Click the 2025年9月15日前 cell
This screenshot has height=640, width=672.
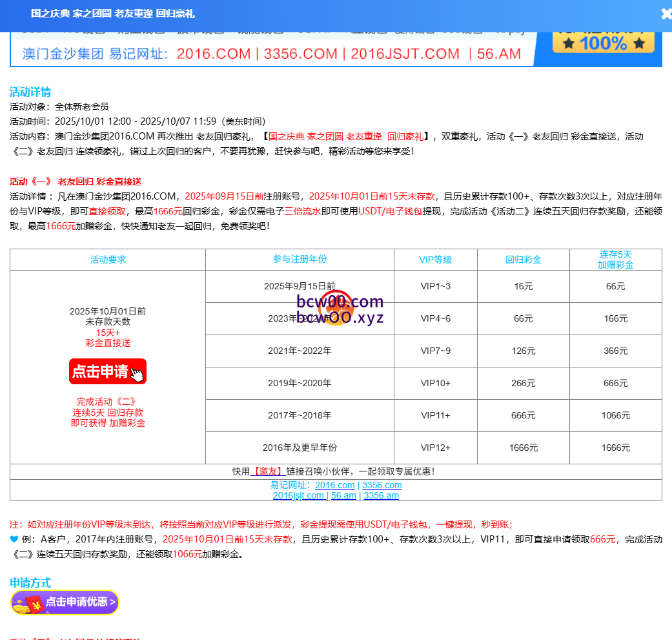click(300, 286)
